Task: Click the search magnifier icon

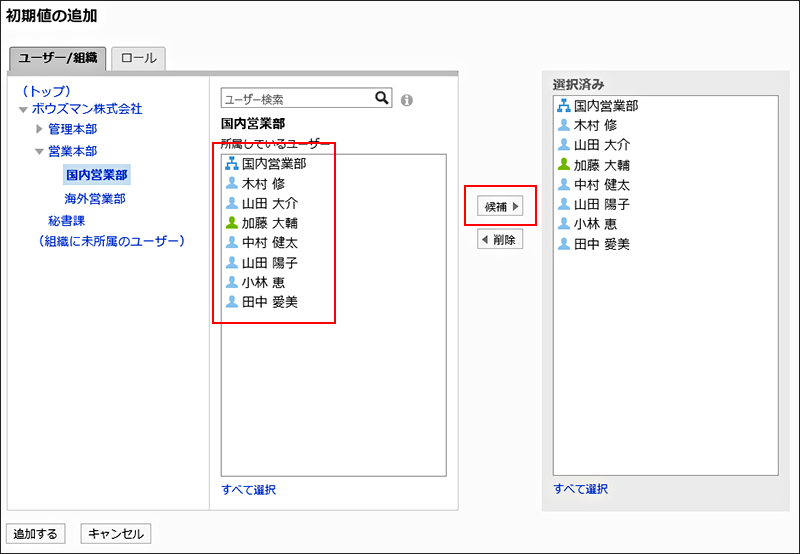Action: tap(382, 97)
